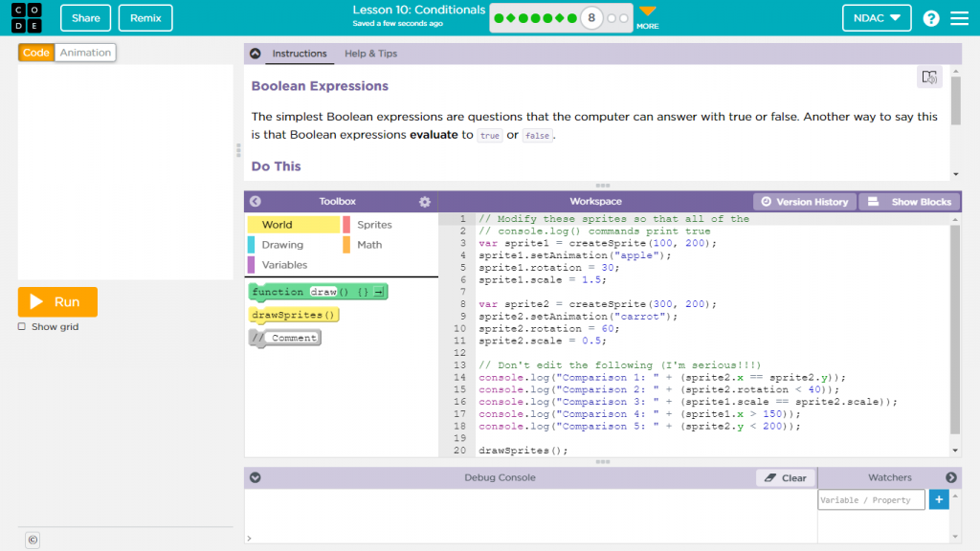980x551 pixels.
Task: Open the hamburger menu icon
Action: pyautogui.click(x=959, y=18)
